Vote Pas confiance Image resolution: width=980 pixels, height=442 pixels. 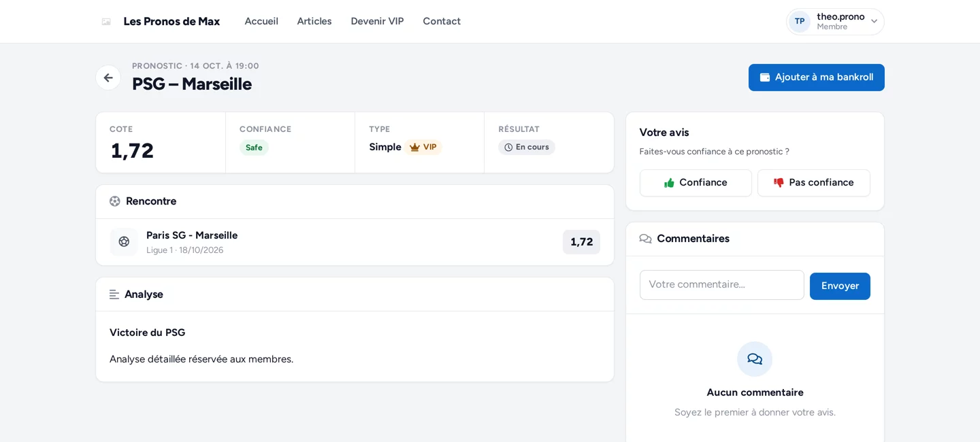coord(814,183)
